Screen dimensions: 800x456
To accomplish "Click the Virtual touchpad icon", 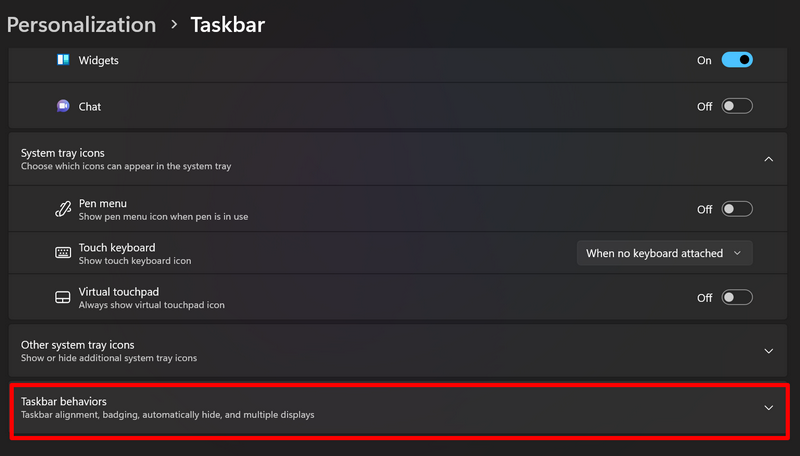I will (63, 297).
